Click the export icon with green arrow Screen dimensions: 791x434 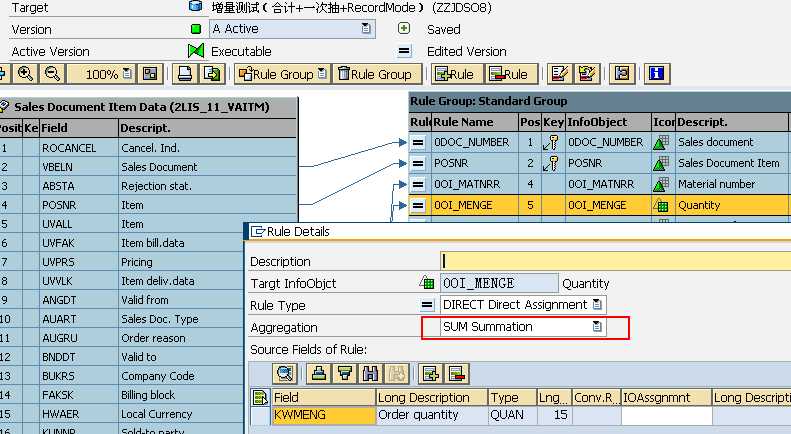click(x=212, y=74)
